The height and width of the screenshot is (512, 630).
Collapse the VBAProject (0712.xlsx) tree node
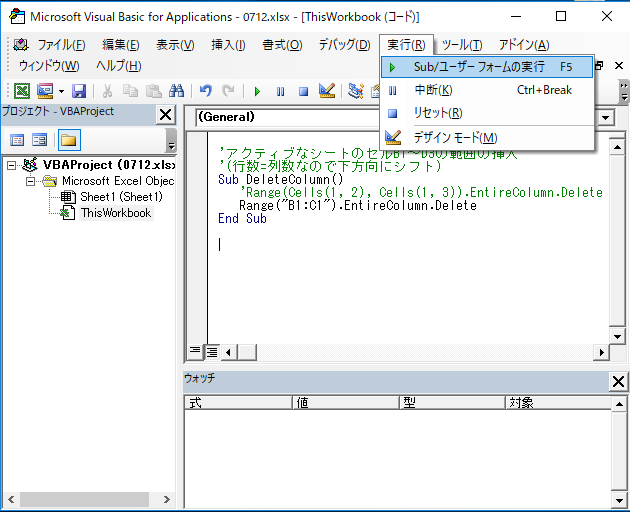[x=12, y=165]
